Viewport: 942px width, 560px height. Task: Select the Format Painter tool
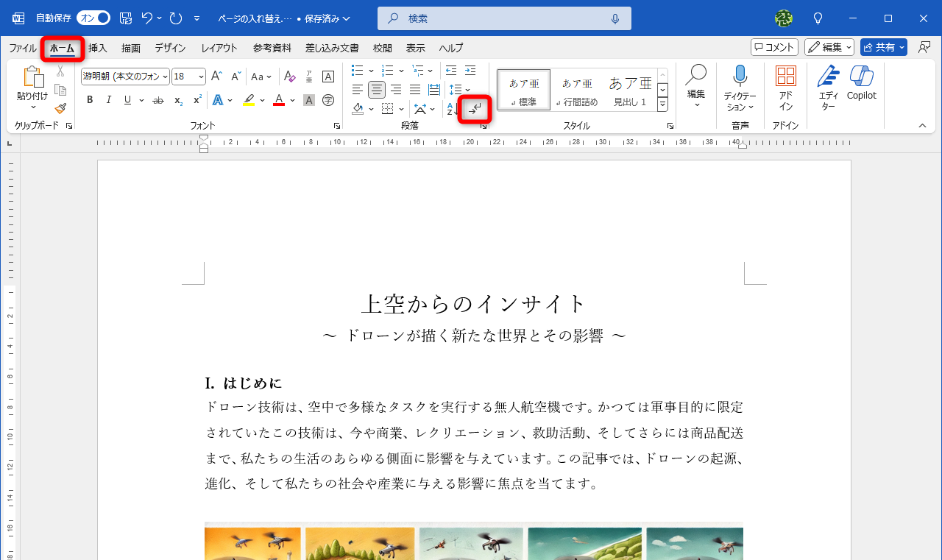coord(60,108)
